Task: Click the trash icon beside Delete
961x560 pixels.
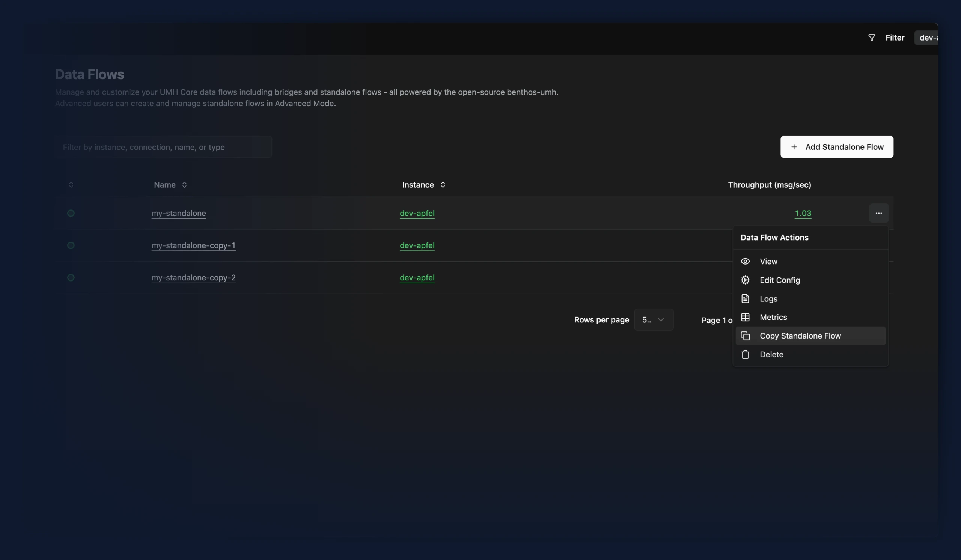Action: point(745,355)
